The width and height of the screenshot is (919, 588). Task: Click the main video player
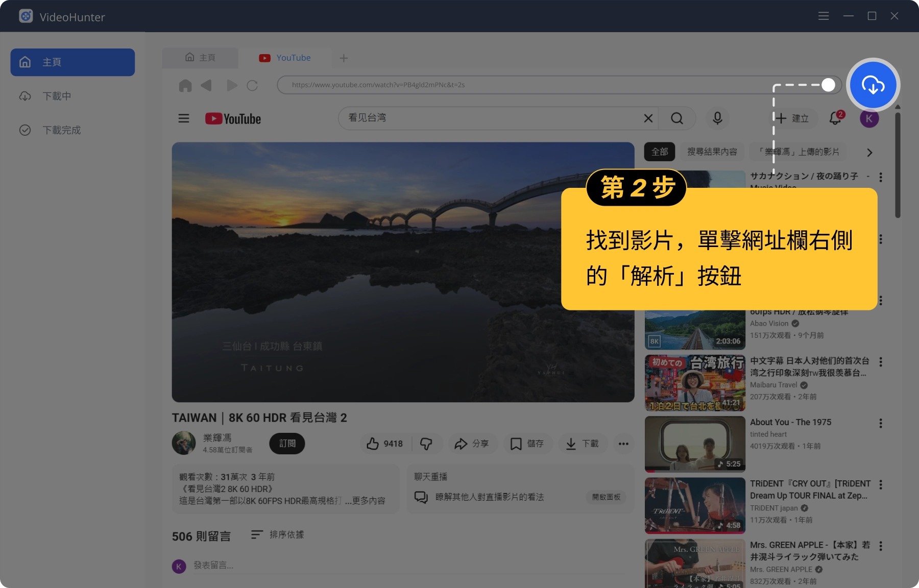[403, 272]
